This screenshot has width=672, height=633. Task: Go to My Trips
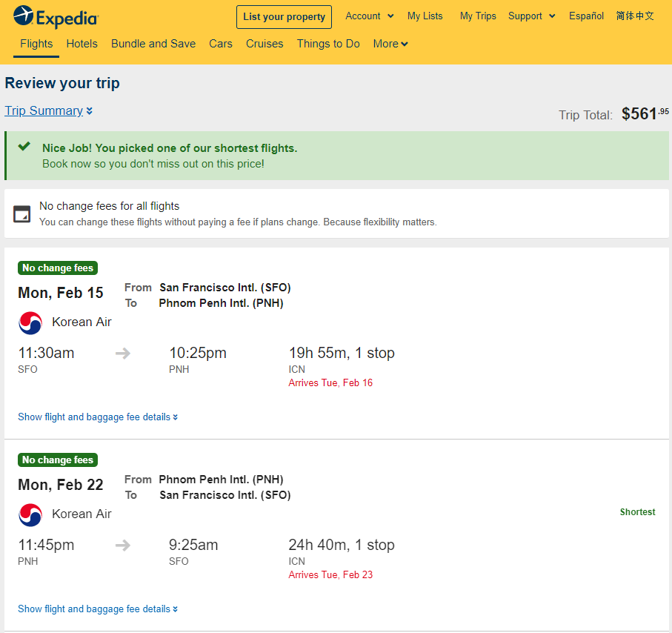click(478, 16)
